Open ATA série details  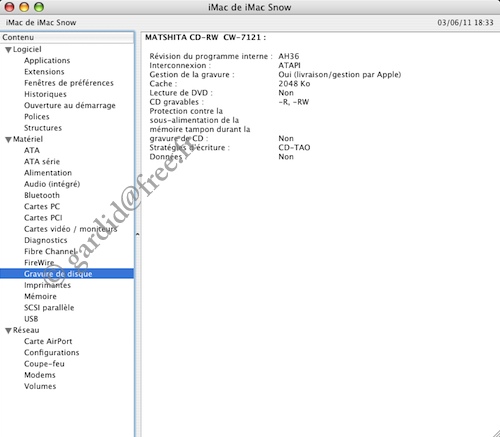42,162
